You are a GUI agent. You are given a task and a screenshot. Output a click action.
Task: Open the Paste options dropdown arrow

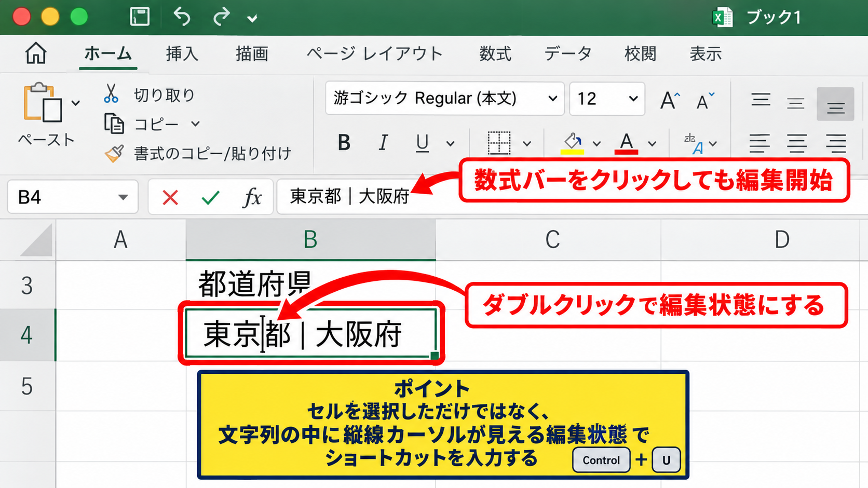click(x=76, y=103)
